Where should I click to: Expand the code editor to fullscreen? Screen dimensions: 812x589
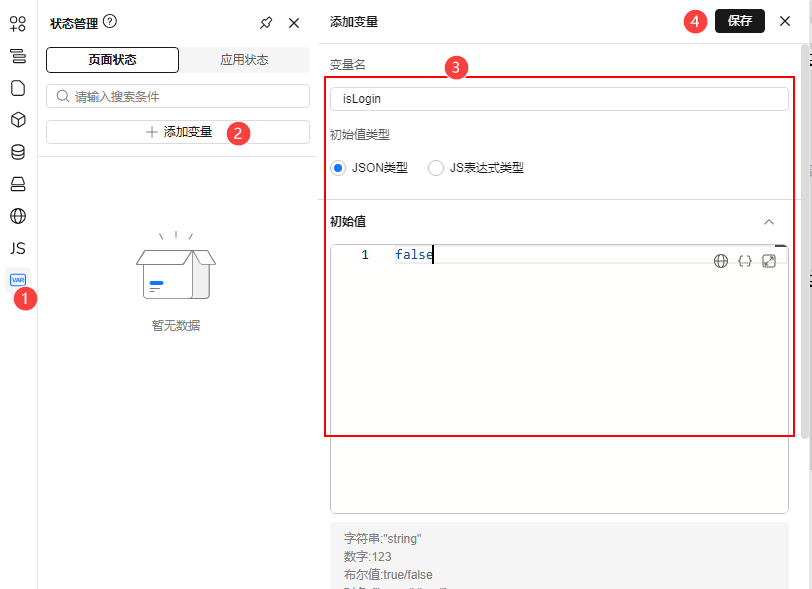pos(769,261)
